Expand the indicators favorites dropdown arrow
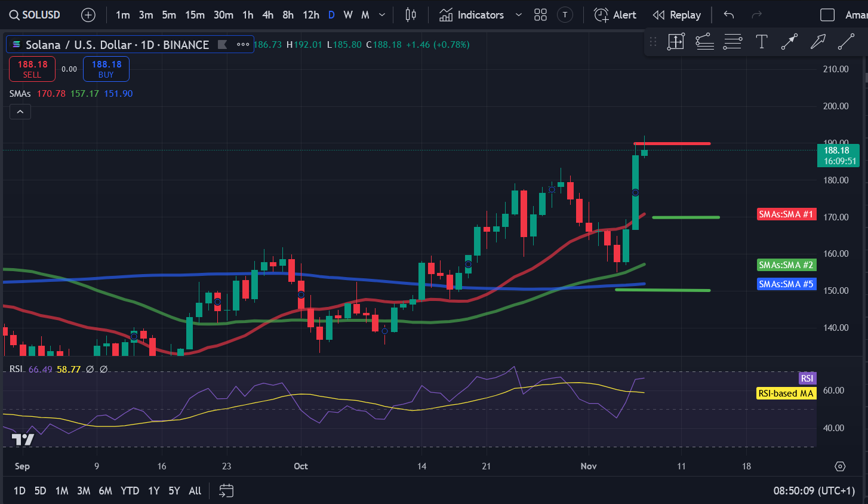This screenshot has height=504, width=868. point(518,15)
